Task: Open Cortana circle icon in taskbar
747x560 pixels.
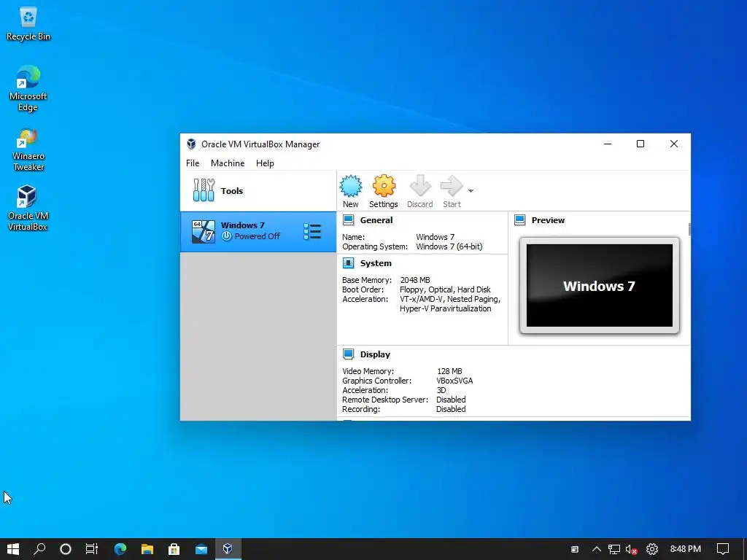Action: click(x=66, y=549)
